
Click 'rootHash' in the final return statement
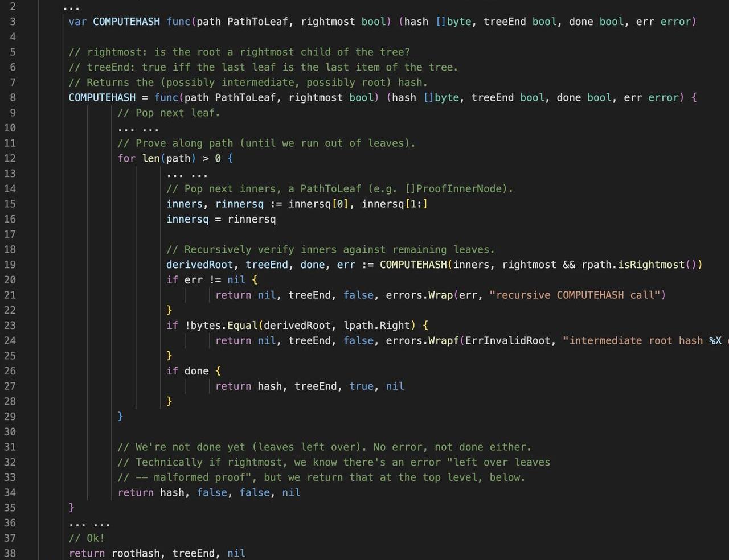(136, 553)
